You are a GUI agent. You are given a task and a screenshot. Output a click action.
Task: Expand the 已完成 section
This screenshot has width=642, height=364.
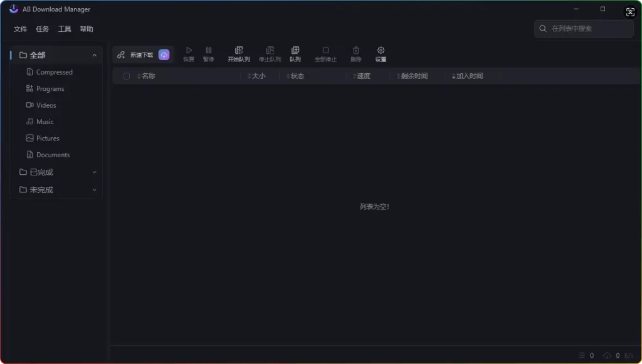tap(95, 172)
